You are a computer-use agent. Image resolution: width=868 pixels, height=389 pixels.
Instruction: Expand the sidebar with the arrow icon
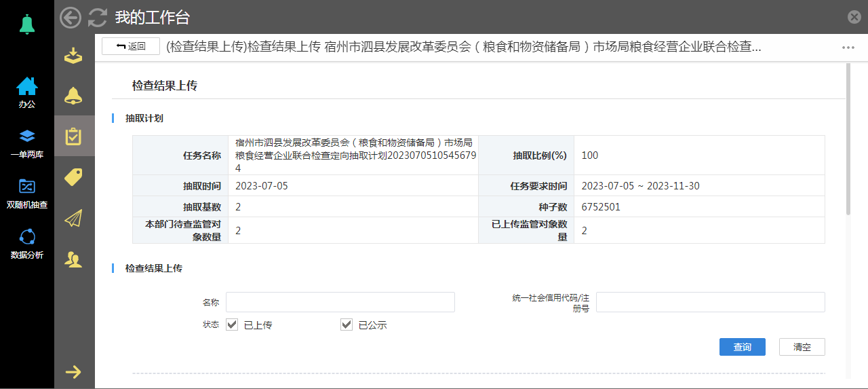[73, 371]
